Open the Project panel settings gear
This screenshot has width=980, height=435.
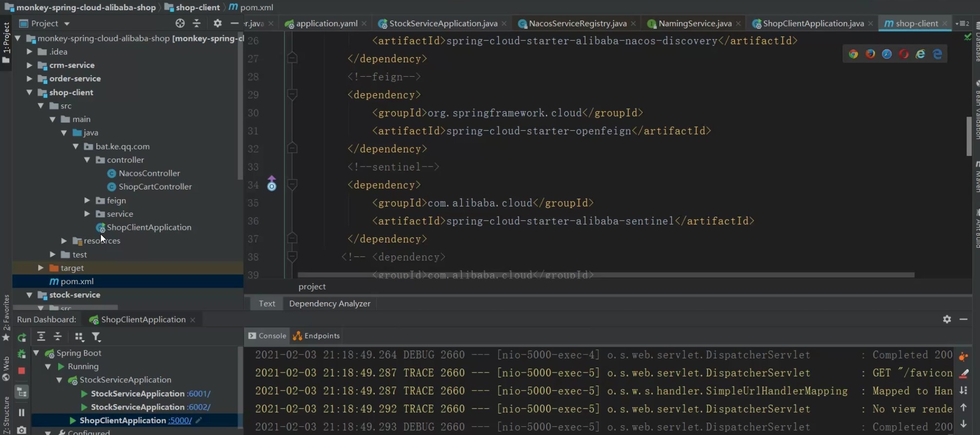(218, 23)
